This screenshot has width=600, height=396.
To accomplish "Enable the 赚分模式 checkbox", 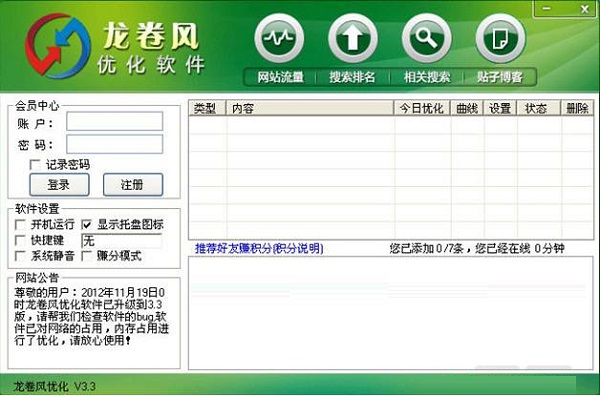I will [87, 256].
